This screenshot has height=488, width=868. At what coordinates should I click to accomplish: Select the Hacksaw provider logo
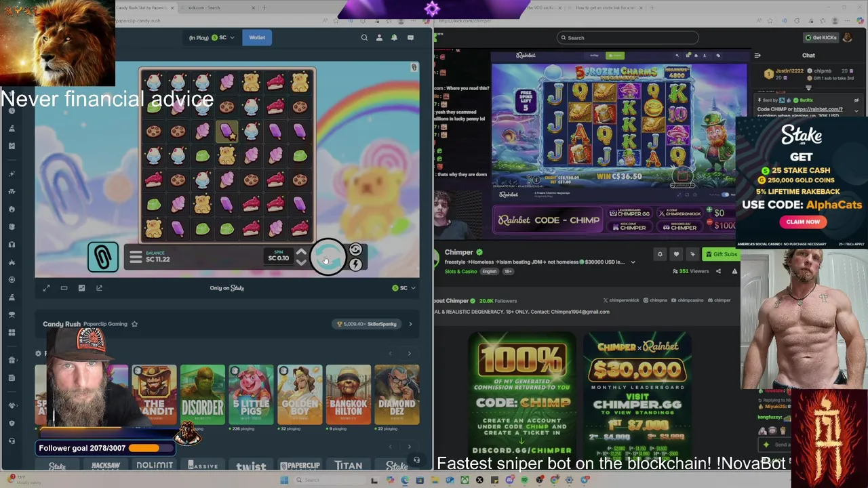tap(106, 466)
